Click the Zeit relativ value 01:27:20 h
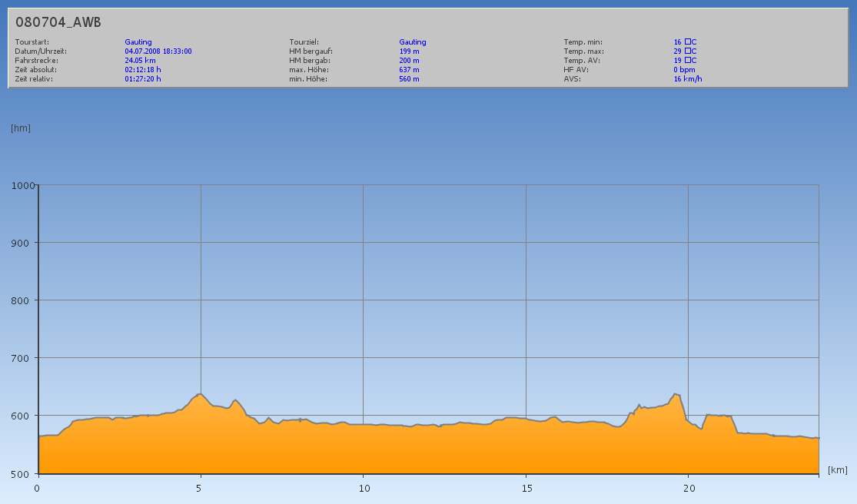 (143, 79)
